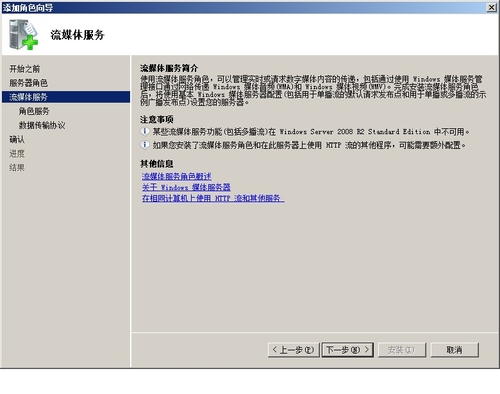
Task: Click the 流媒体服务 page title
Action: click(77, 35)
